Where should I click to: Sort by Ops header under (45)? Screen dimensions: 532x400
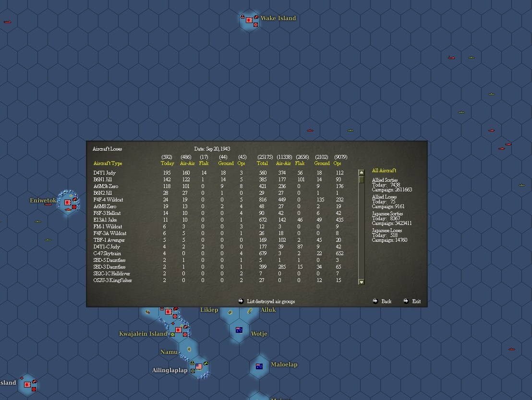[241, 164]
